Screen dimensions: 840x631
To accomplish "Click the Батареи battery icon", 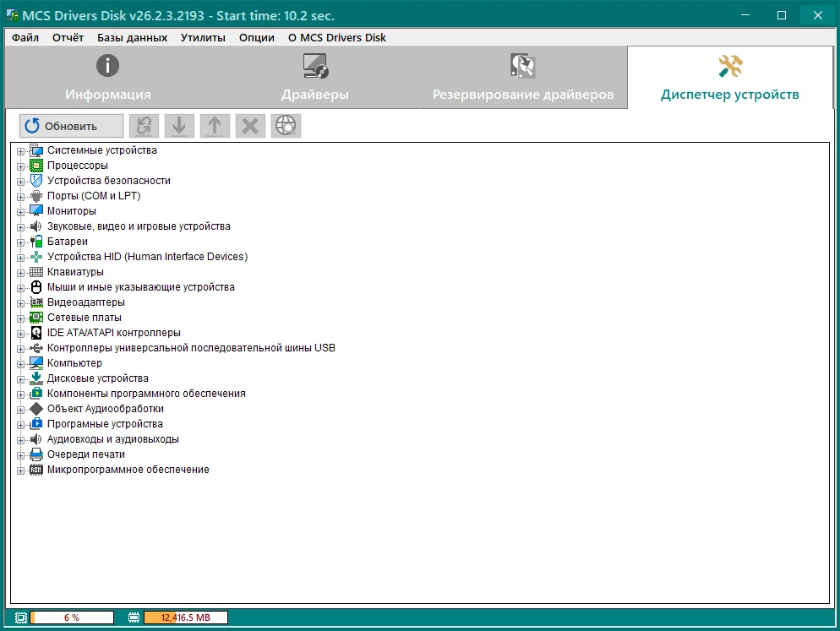I will 36,242.
